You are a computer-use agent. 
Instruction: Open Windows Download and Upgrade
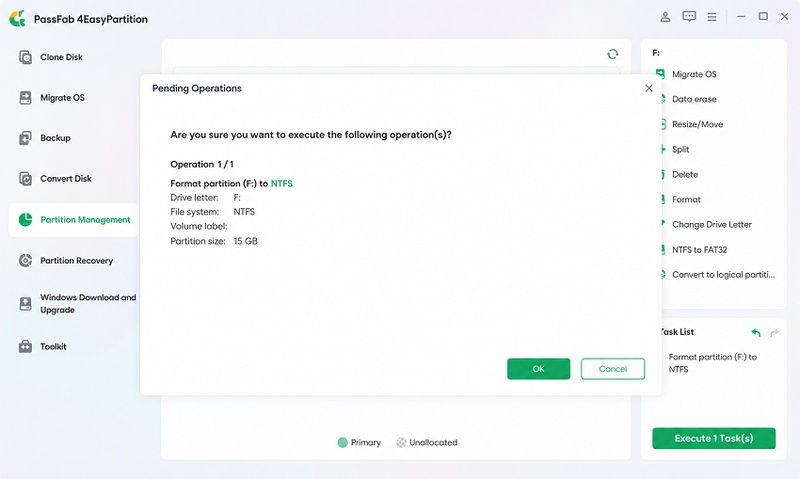click(88, 304)
